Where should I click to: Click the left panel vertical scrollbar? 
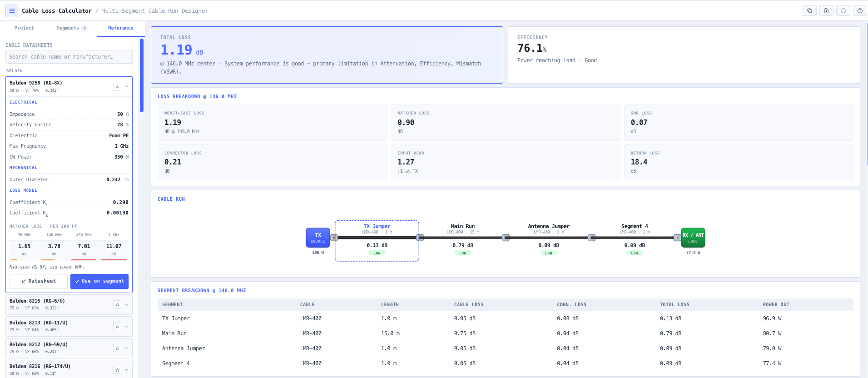pyautogui.click(x=142, y=75)
